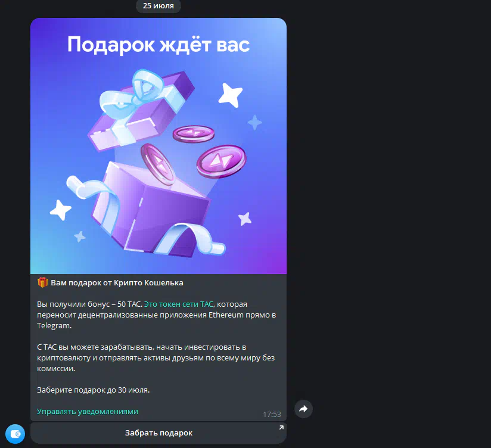Open the blue wallet bot avatar
The image size is (491, 448).
coord(15,434)
